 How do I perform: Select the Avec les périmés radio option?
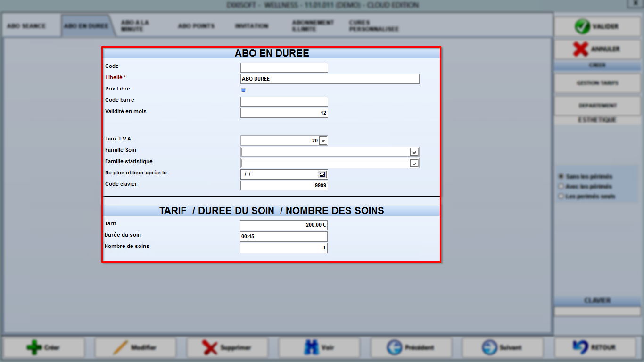561,186
